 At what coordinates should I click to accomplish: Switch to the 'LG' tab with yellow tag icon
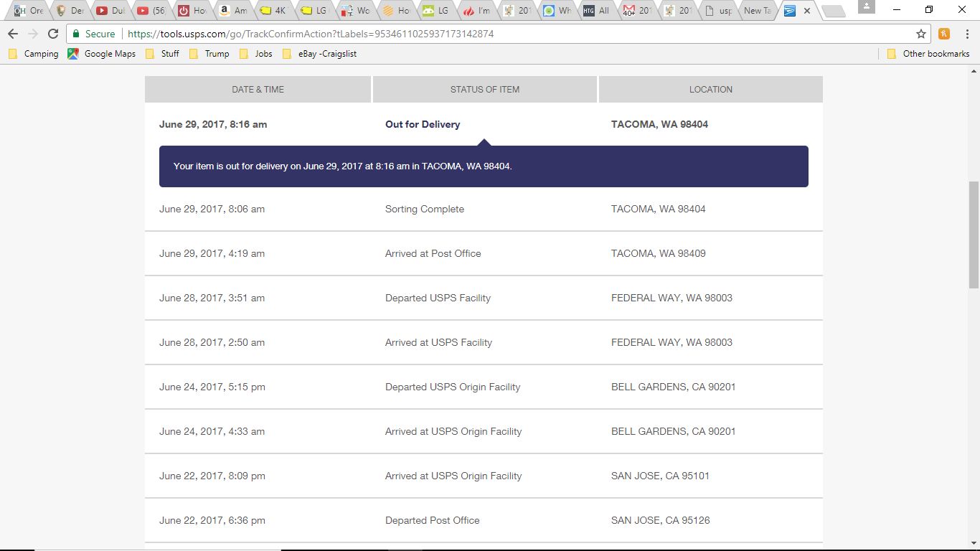click(316, 11)
